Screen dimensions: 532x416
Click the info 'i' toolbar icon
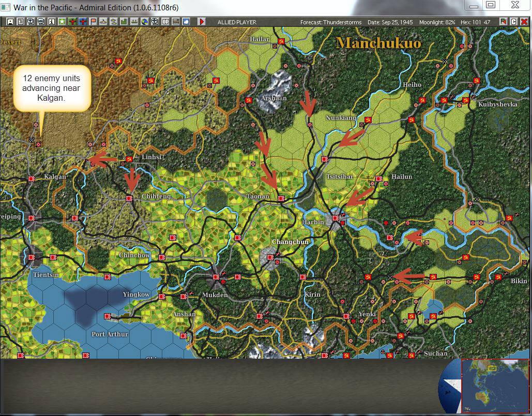point(52,22)
